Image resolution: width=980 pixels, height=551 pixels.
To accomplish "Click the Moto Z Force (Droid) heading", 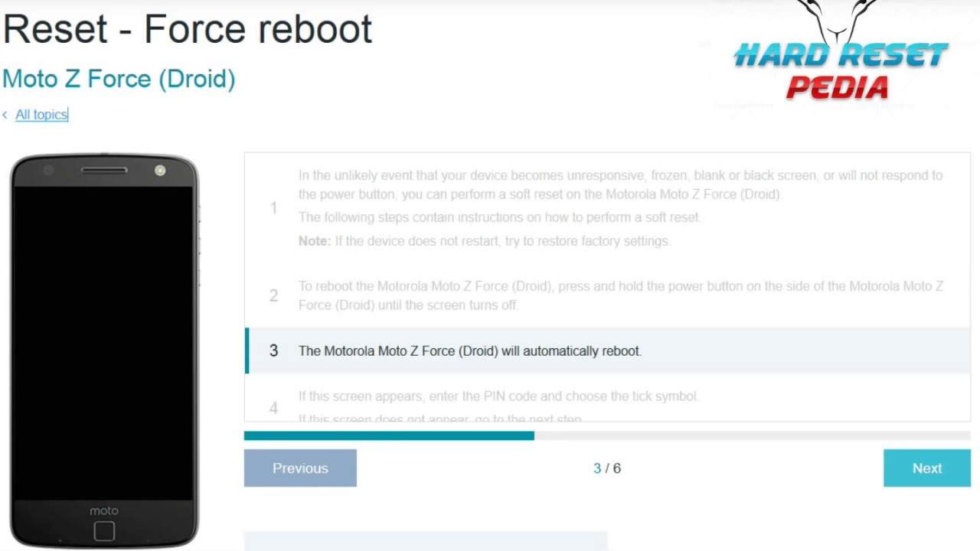I will click(x=119, y=79).
